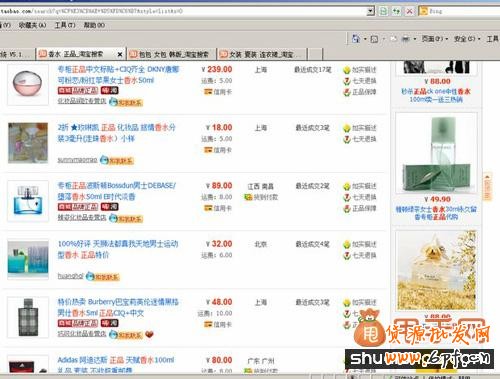Click the Bing search box

tap(463, 12)
